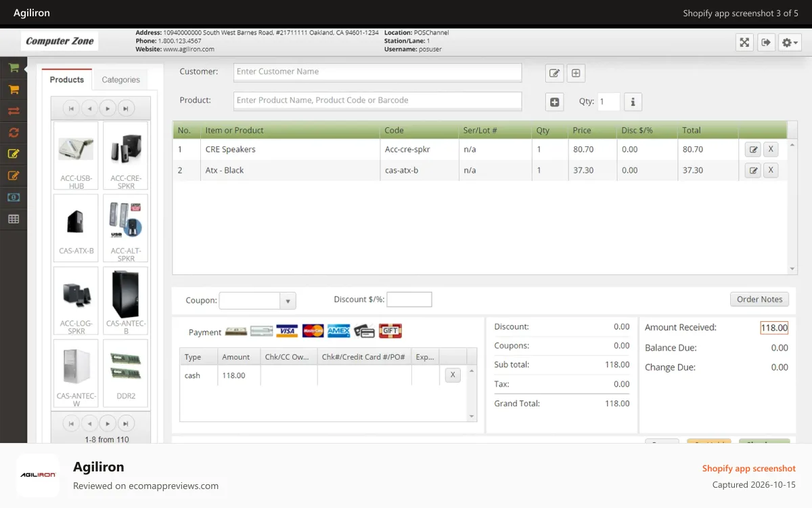Click the orange refresh sync sidebar icon
Screen dimensions: 812x508
(14, 133)
